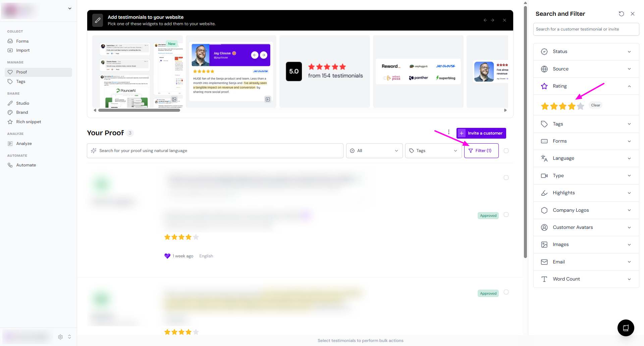Clear the selected star rating filter
The image size is (644, 346).
(x=595, y=105)
